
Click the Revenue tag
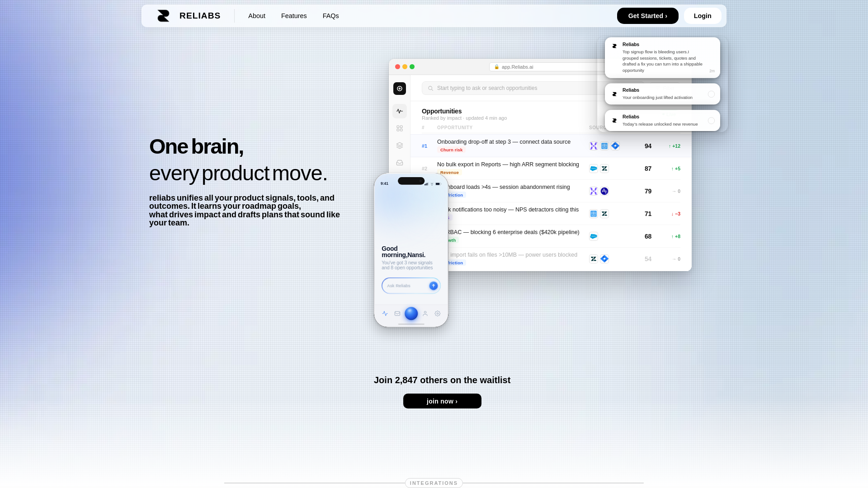click(449, 173)
